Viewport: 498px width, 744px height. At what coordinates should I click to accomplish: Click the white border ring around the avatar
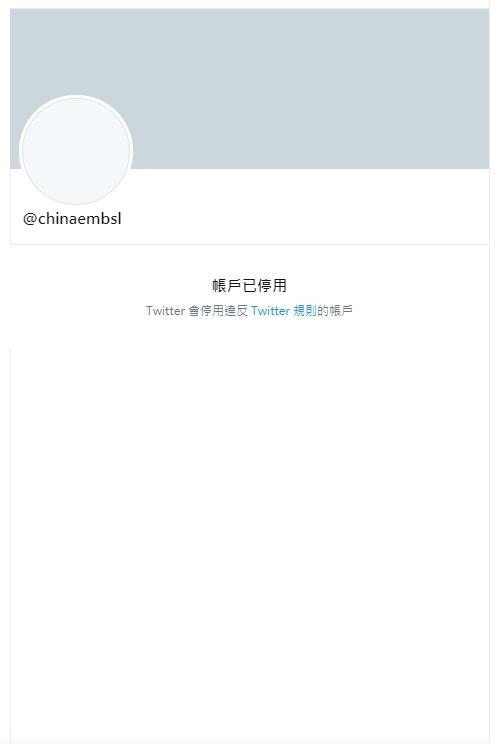click(76, 97)
